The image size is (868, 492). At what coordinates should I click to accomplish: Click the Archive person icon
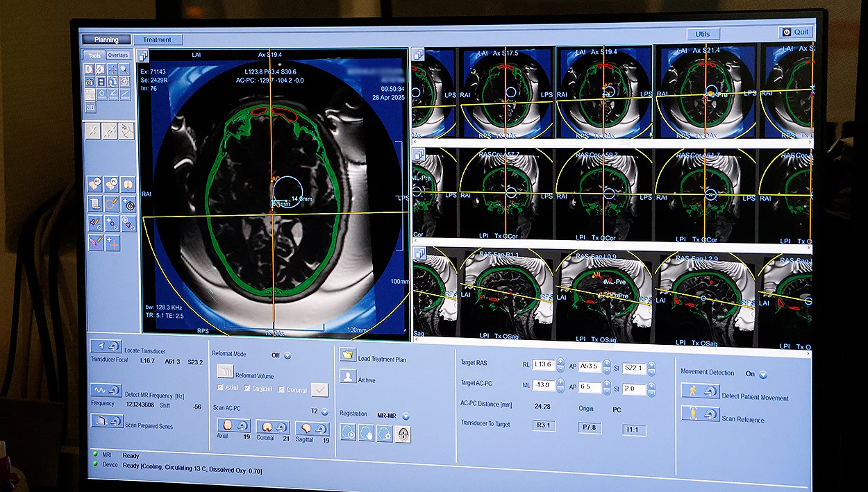[x=348, y=377]
